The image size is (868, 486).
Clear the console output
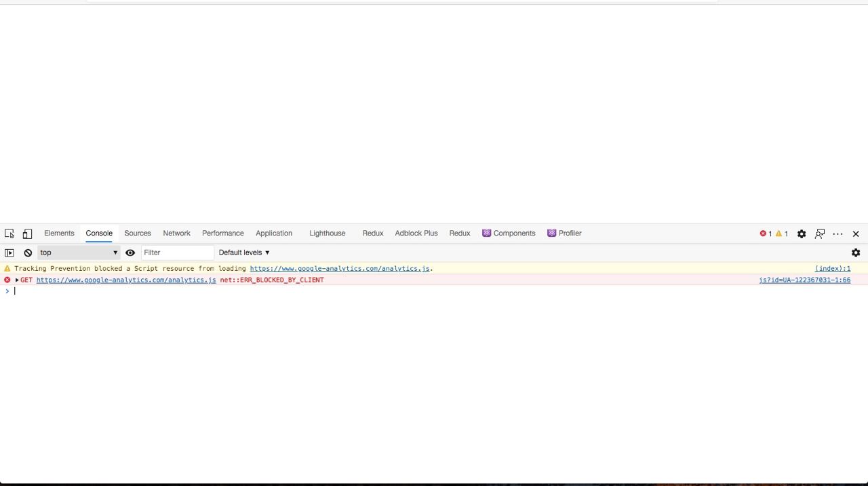(28, 253)
